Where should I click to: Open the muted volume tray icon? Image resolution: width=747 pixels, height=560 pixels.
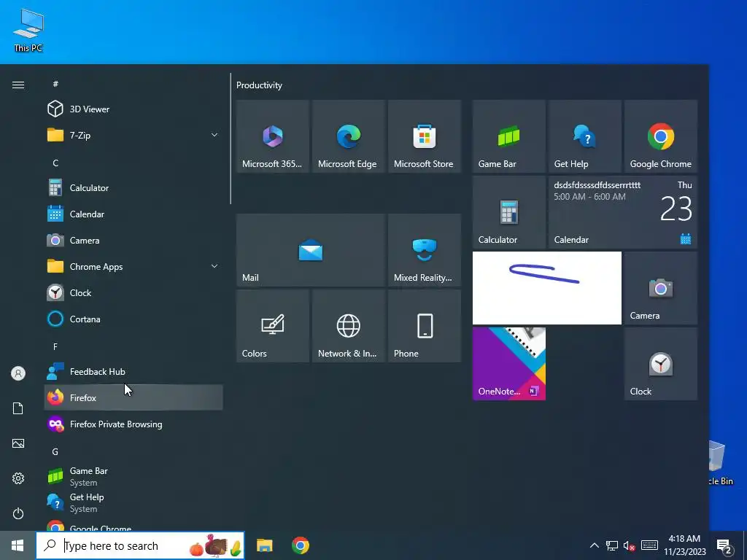click(630, 545)
